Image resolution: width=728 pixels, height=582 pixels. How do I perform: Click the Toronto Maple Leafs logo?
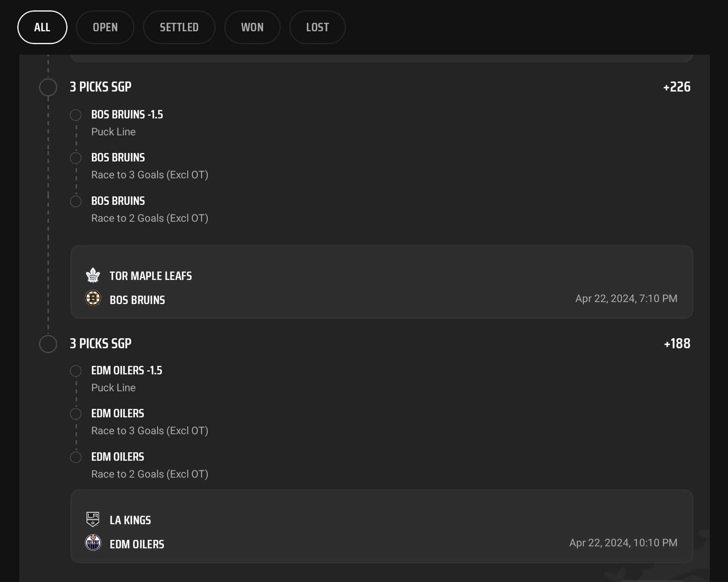click(x=93, y=276)
